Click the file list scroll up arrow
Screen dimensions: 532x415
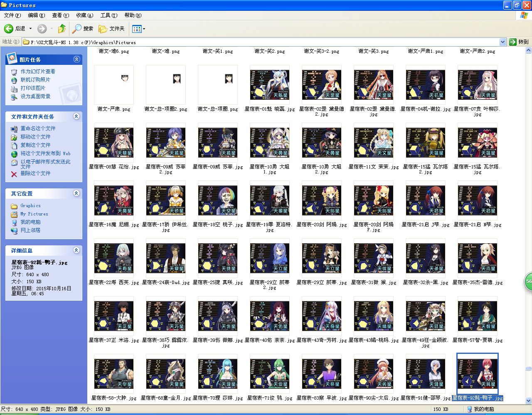[x=528, y=50]
